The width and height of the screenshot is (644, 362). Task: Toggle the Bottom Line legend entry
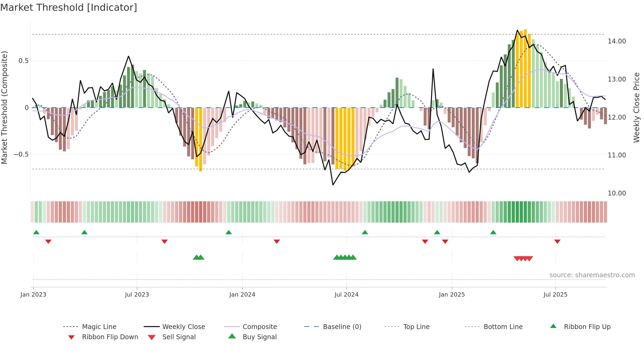(494, 327)
